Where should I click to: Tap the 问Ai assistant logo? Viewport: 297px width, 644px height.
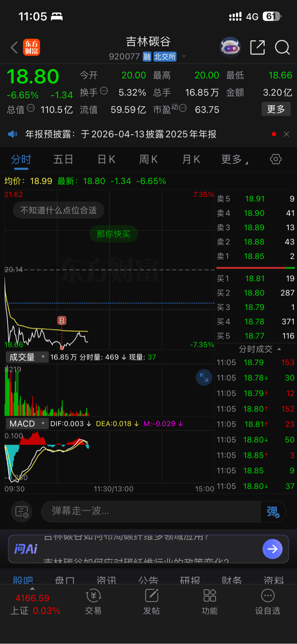click(26, 549)
